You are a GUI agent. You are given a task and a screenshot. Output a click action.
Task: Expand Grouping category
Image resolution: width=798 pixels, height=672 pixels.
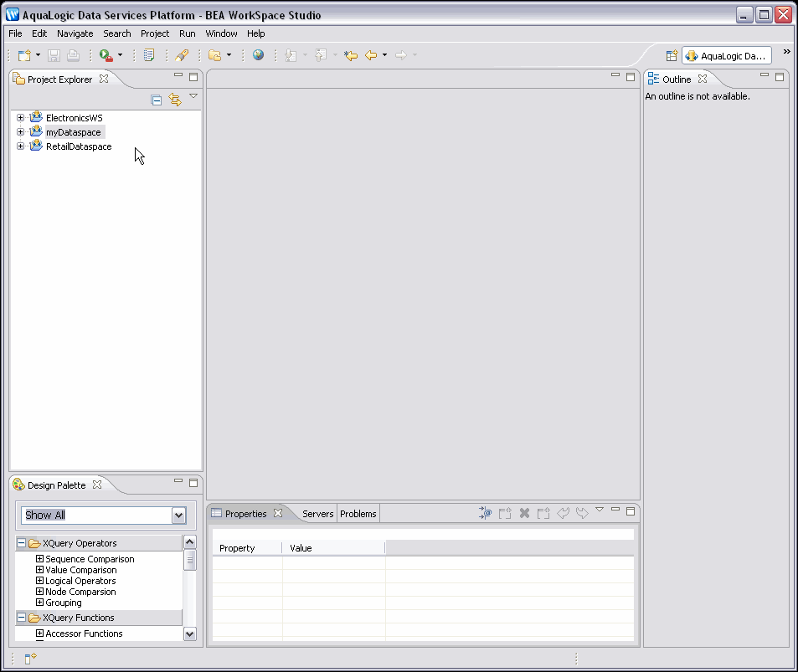coord(39,603)
